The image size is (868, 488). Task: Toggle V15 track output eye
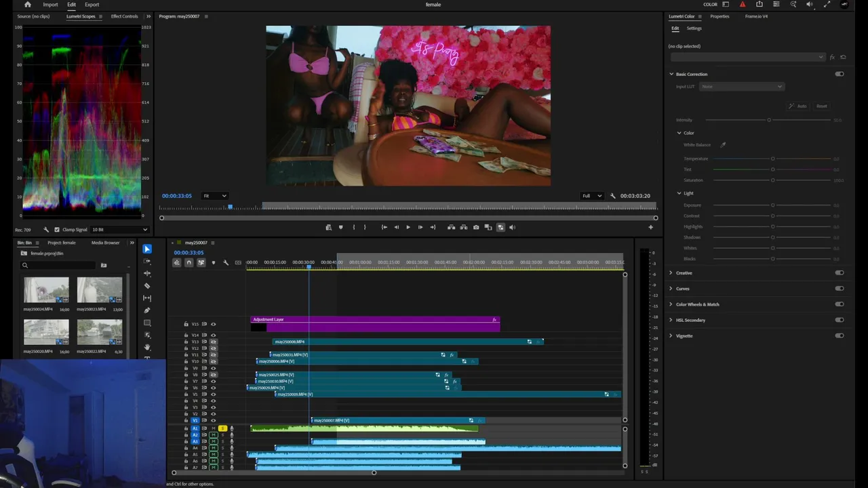[x=213, y=324]
